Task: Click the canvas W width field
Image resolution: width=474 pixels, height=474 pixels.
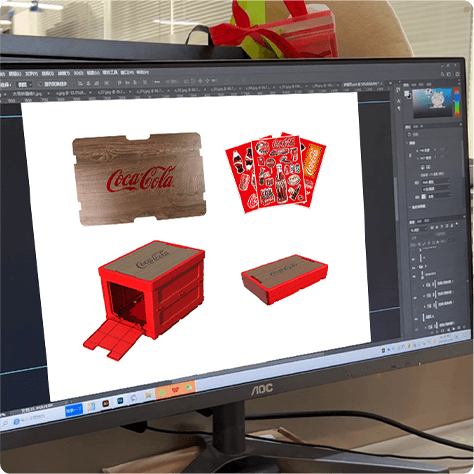Action: [x=425, y=150]
